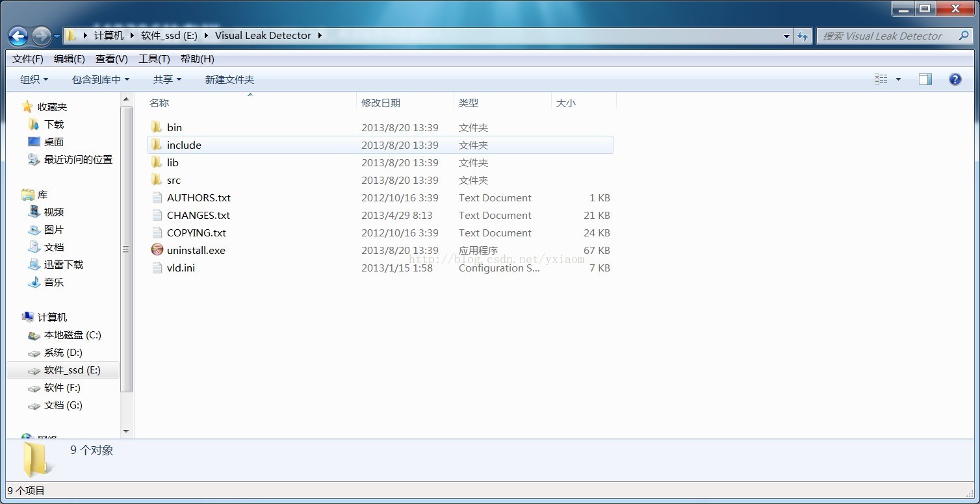The image size is (980, 504).
Task: Open the 查看(V) menu
Action: coord(112,59)
